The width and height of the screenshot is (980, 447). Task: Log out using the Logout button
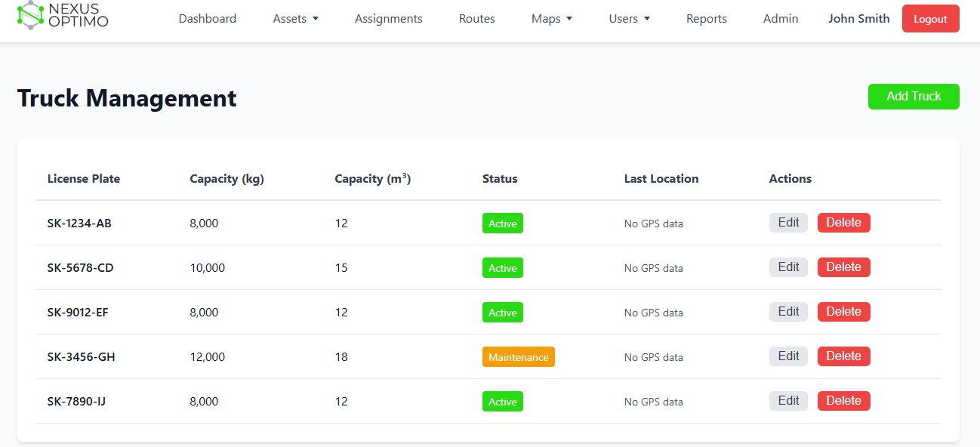[931, 19]
